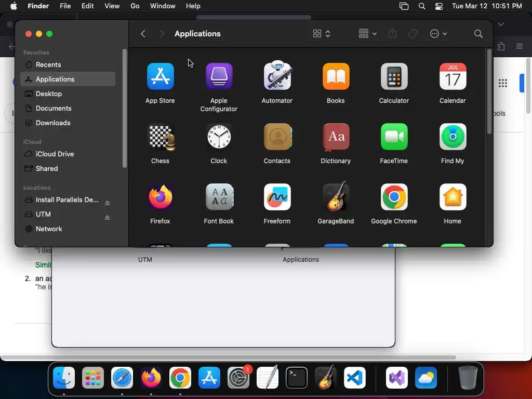532x399 pixels.
Task: Open Documents in the sidebar
Action: (68, 108)
